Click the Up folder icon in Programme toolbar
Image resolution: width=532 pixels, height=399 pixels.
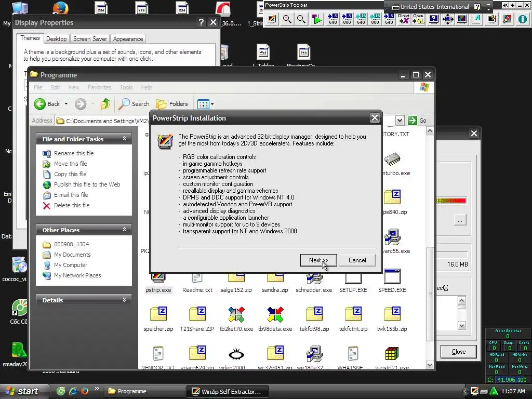pyautogui.click(x=105, y=104)
